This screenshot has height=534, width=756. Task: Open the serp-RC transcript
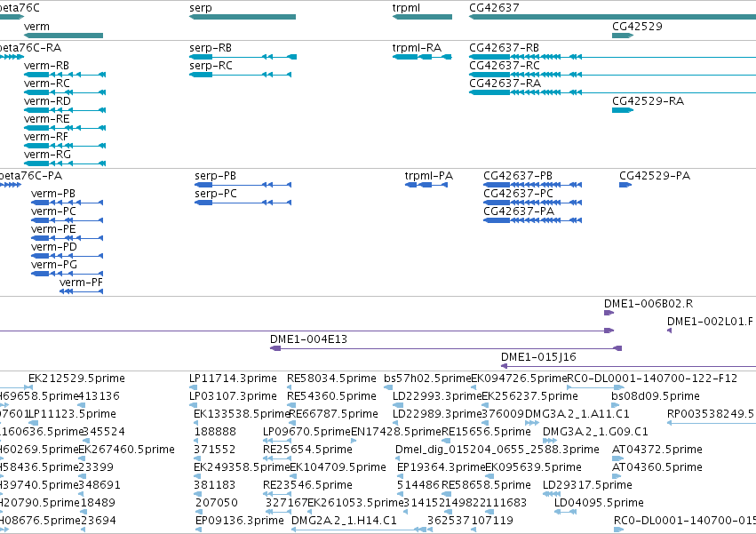[241, 75]
